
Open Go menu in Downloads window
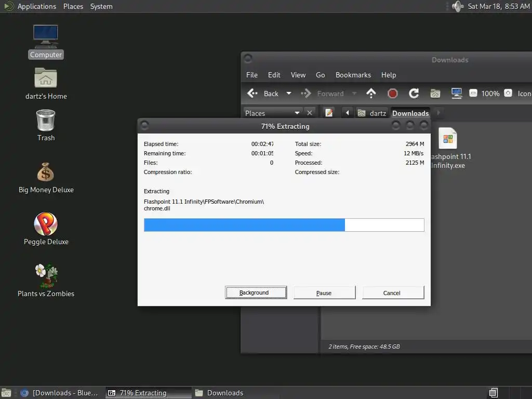tap(320, 75)
